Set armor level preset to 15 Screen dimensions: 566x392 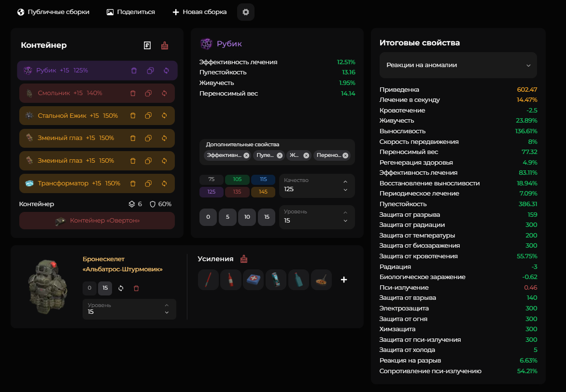105,288
